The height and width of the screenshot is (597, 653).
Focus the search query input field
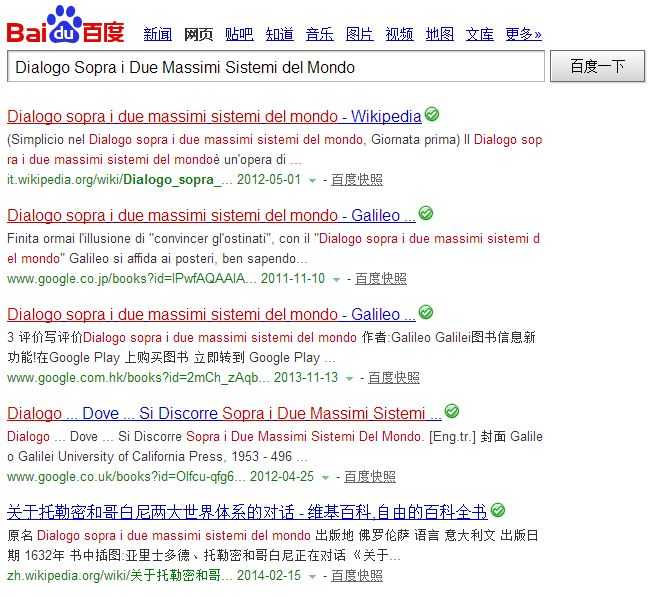pos(276,67)
